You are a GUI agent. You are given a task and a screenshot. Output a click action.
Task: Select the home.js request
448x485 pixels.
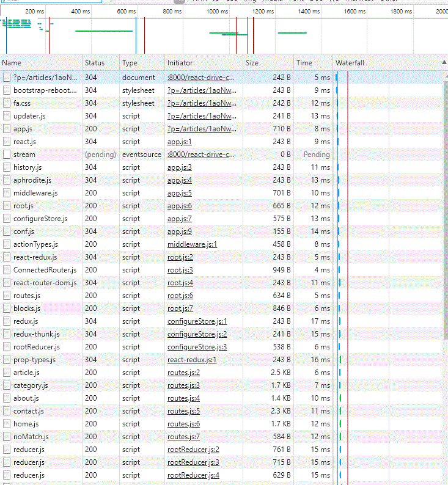pyautogui.click(x=221, y=424)
